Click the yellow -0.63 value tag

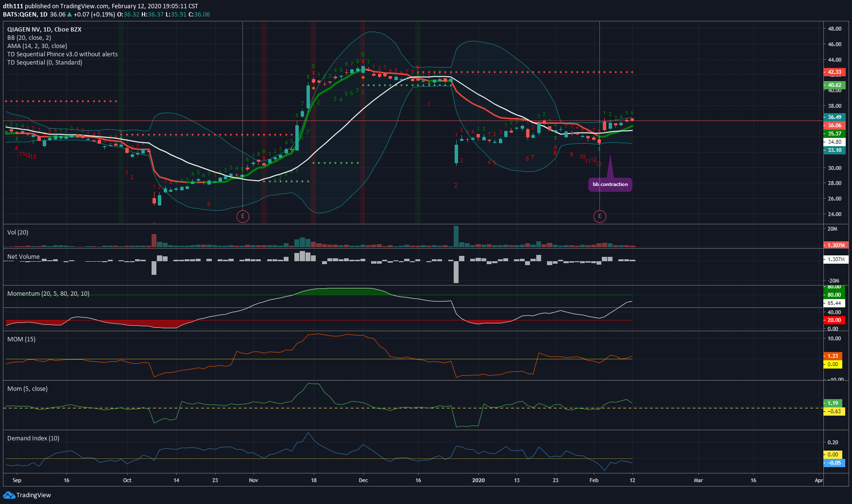click(x=835, y=411)
